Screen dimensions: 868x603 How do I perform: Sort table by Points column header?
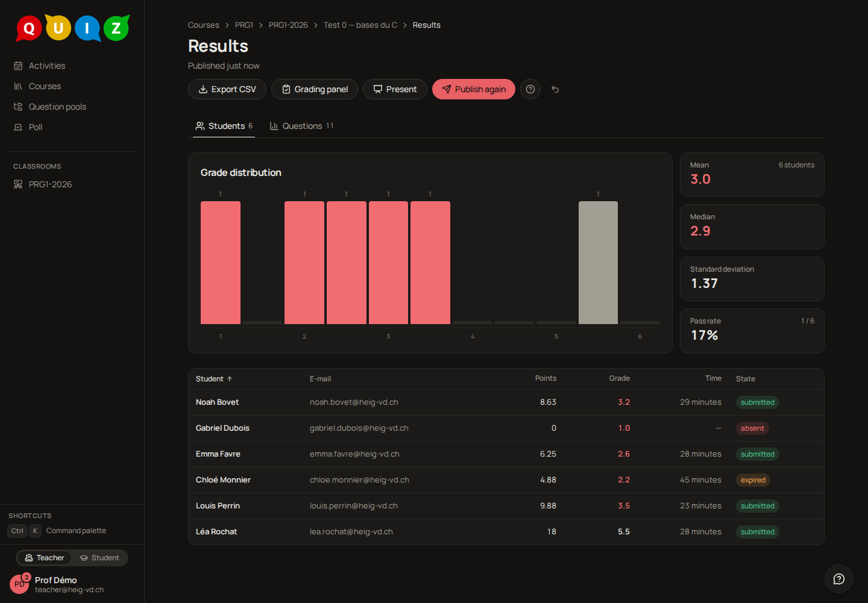[x=546, y=378]
